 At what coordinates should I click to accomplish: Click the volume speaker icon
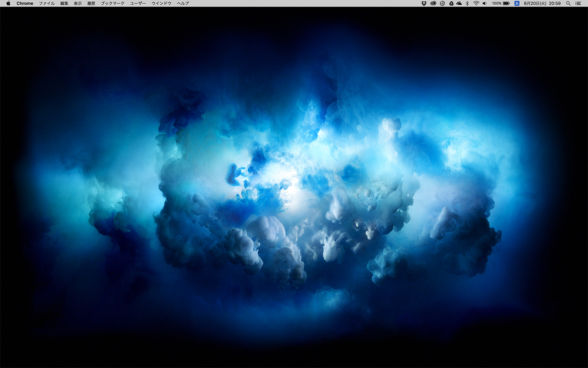[484, 3]
